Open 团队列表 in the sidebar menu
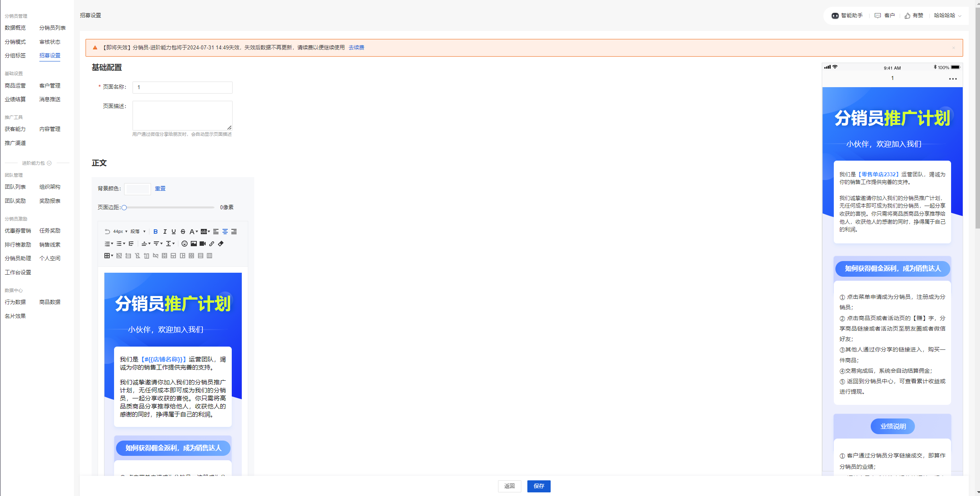Viewport: 980px width, 496px height. click(15, 187)
